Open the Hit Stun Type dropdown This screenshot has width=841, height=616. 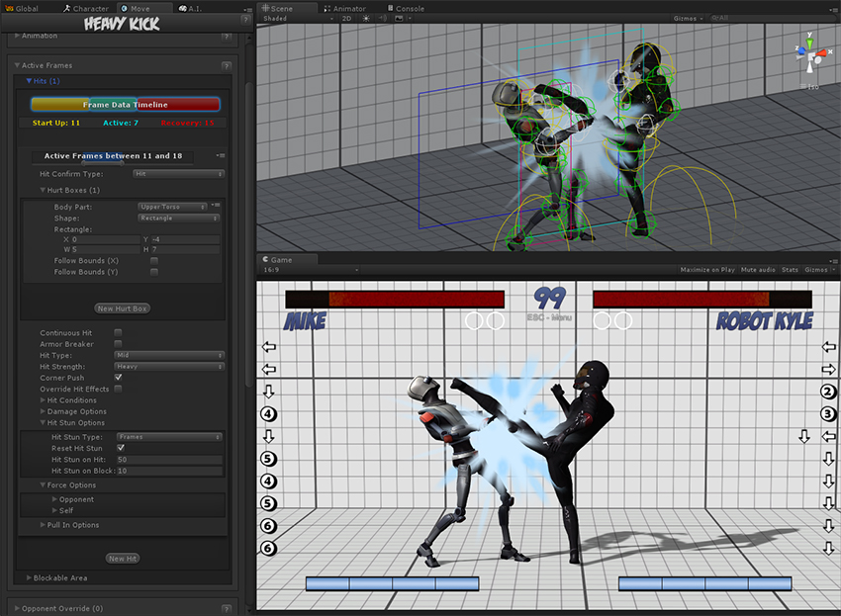coord(169,437)
